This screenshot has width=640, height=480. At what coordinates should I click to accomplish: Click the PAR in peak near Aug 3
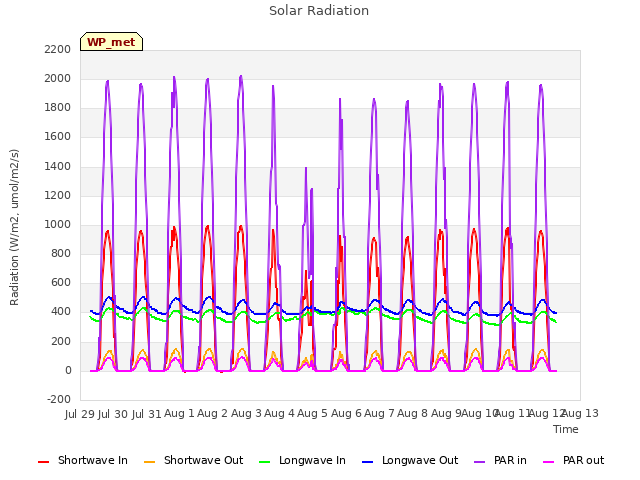tap(241, 76)
